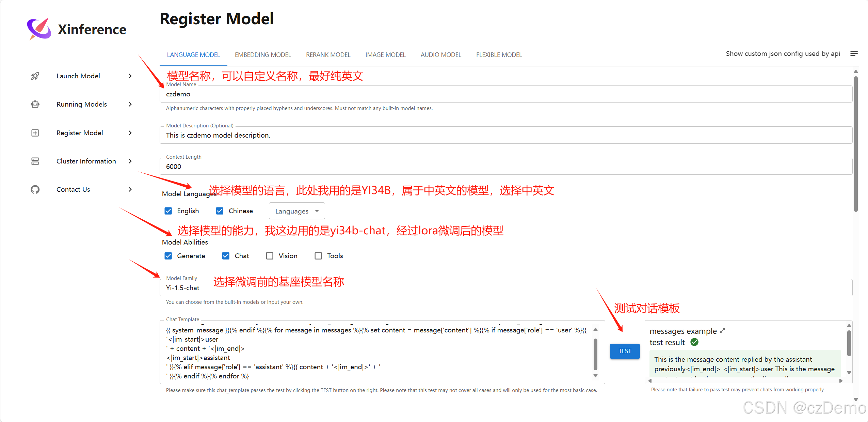Click the Running Models robot icon

click(35, 104)
